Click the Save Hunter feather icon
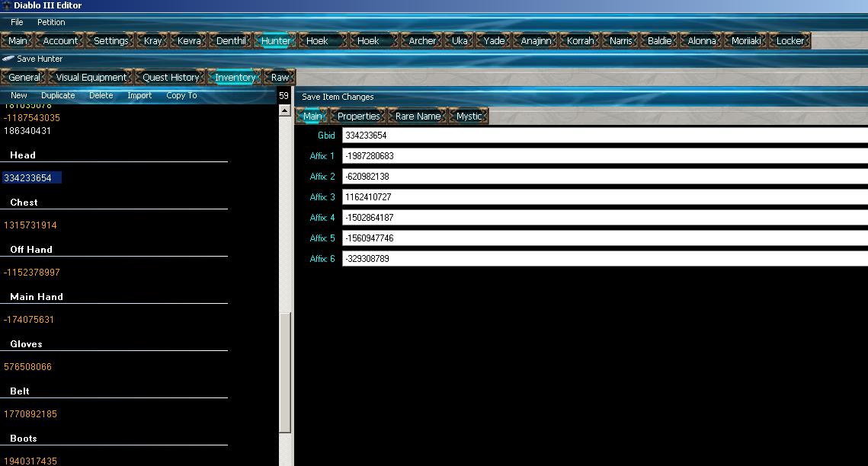Viewport: 868px width, 466px height. point(8,59)
